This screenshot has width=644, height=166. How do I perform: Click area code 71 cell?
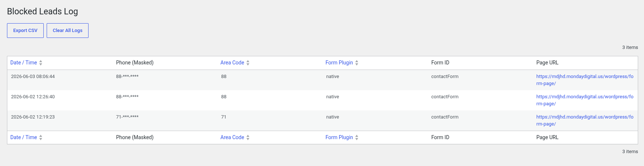pyautogui.click(x=224, y=117)
